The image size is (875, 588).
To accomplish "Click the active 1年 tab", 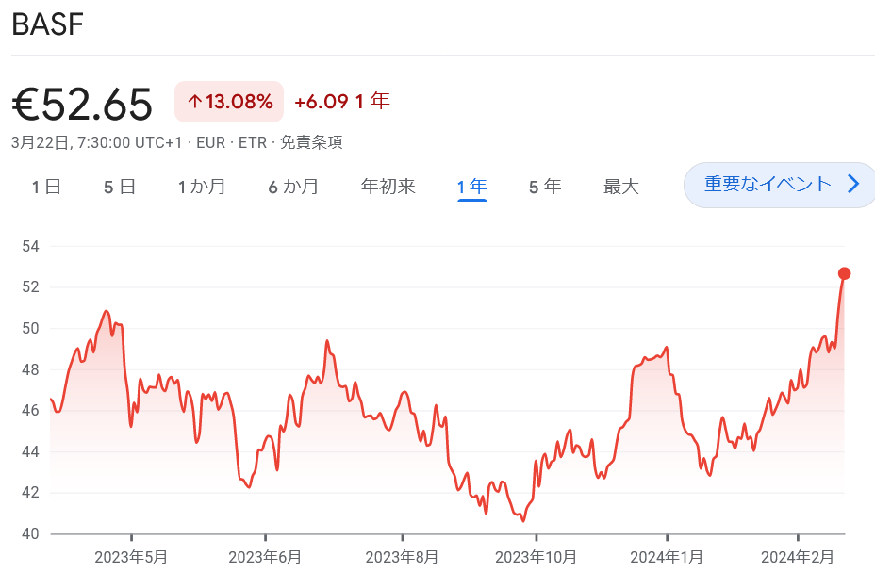I will coord(471,187).
